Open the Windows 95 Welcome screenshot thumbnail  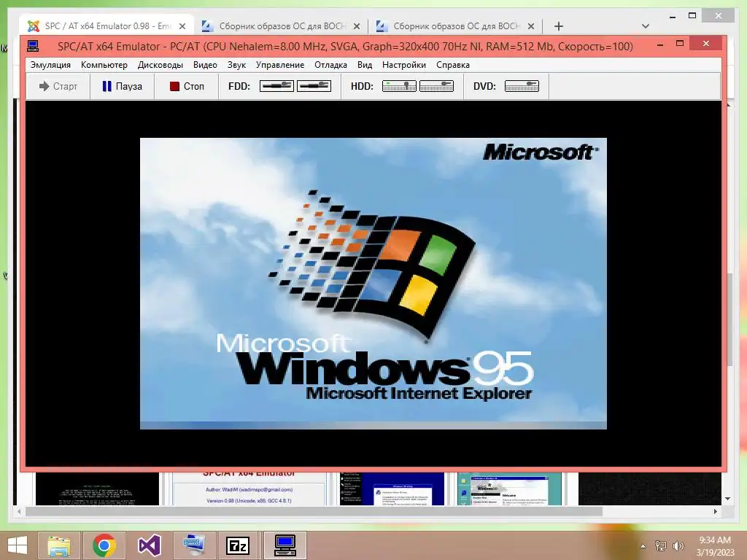[x=509, y=489]
